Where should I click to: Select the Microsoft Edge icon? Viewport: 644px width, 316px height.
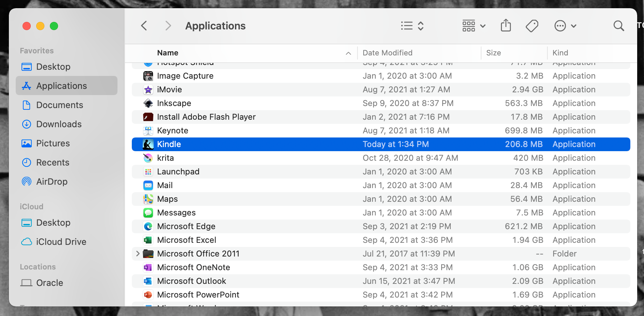tap(148, 226)
